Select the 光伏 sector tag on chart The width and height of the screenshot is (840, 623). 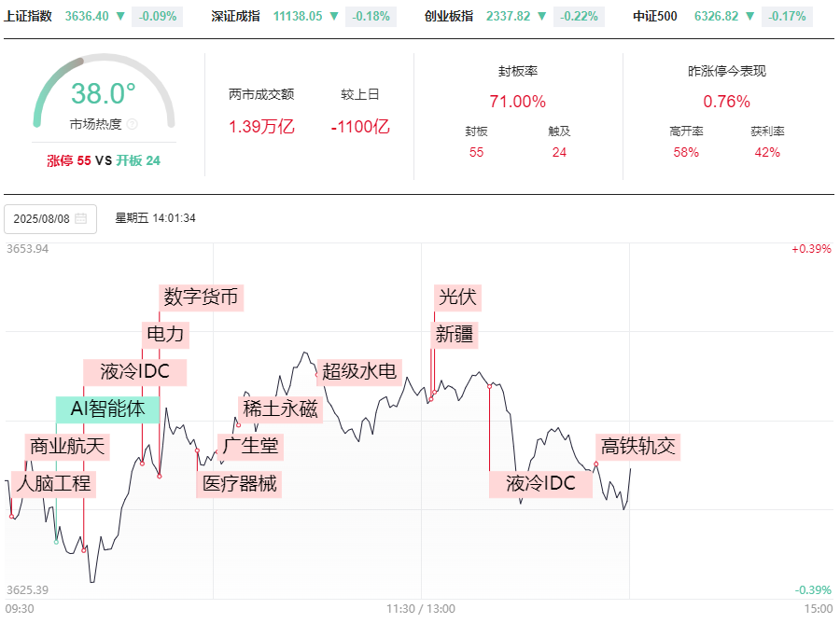[x=457, y=298]
